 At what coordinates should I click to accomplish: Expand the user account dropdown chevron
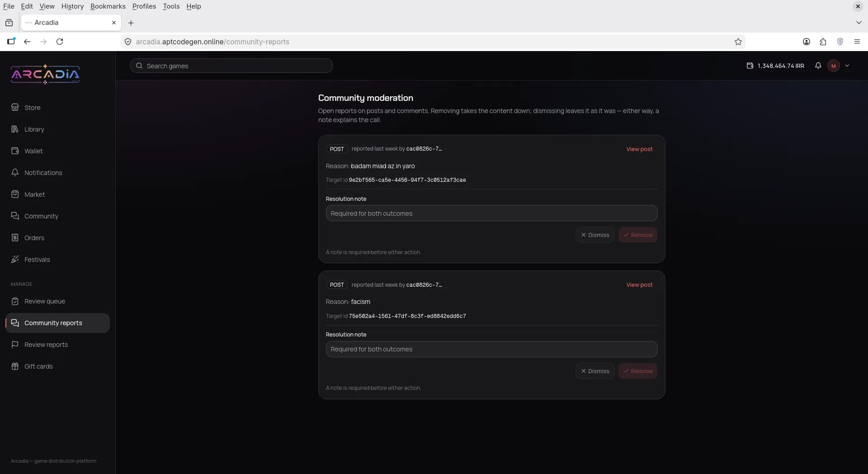(x=847, y=66)
